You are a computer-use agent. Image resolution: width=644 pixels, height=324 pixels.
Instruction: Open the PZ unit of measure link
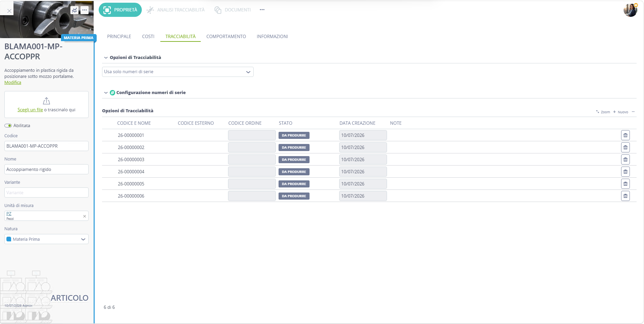pyautogui.click(x=9, y=214)
